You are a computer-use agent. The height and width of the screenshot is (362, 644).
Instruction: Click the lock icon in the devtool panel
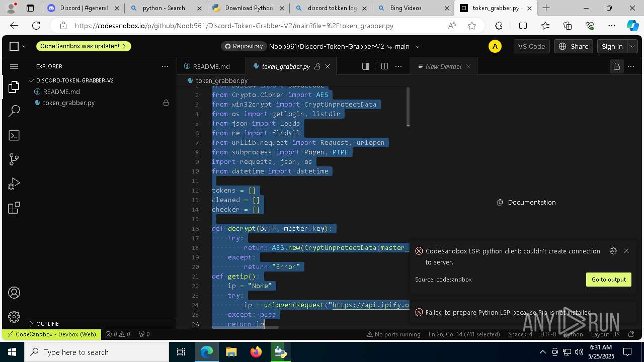click(616, 66)
